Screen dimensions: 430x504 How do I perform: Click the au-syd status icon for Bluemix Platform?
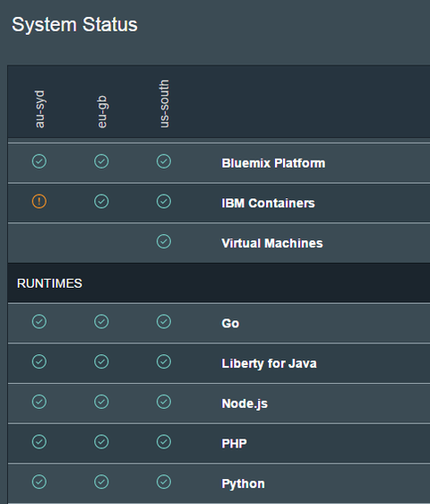tap(39, 161)
